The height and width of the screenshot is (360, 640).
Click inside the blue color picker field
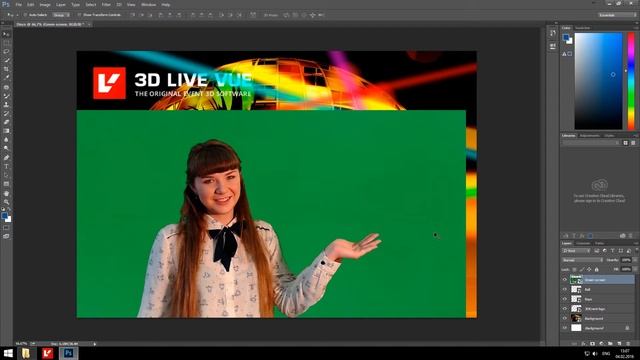(598, 81)
